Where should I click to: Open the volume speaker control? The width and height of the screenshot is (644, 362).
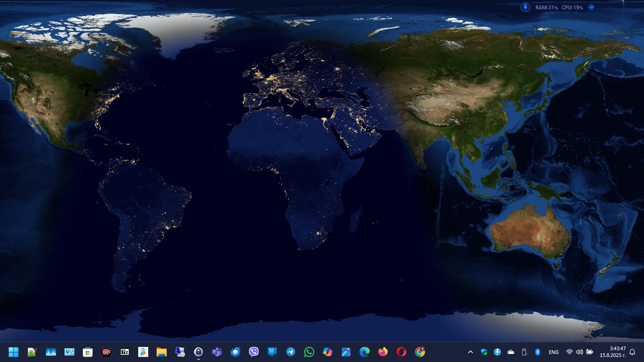coord(579,352)
